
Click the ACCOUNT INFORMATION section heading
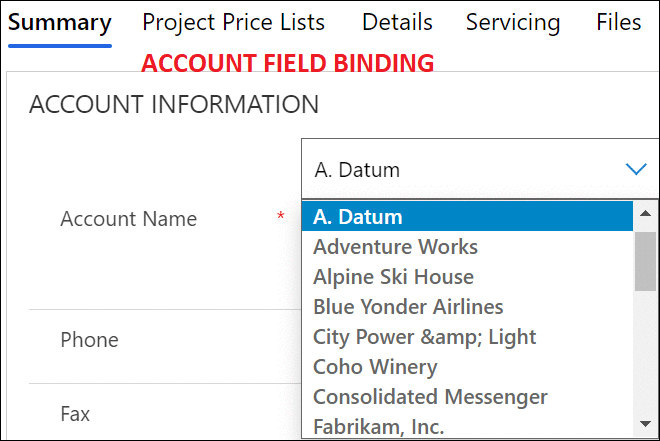coord(174,104)
